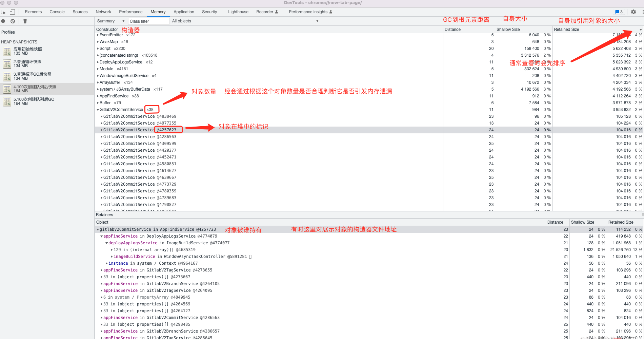The width and height of the screenshot is (644, 339).
Task: Open the Summary view dropdown
Action: 111,21
